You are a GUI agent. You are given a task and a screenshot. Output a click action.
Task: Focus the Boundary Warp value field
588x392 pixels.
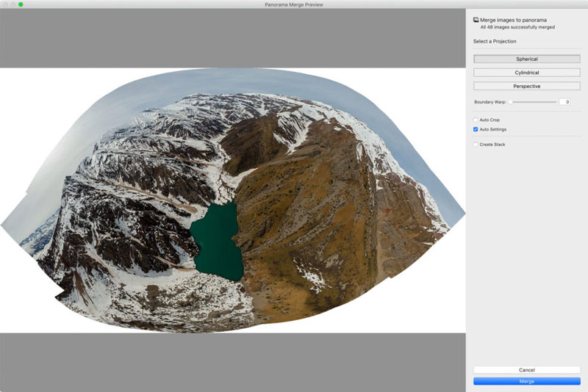click(564, 102)
